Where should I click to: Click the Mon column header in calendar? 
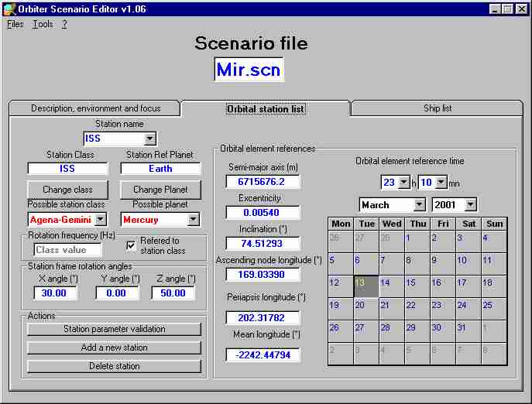341,224
